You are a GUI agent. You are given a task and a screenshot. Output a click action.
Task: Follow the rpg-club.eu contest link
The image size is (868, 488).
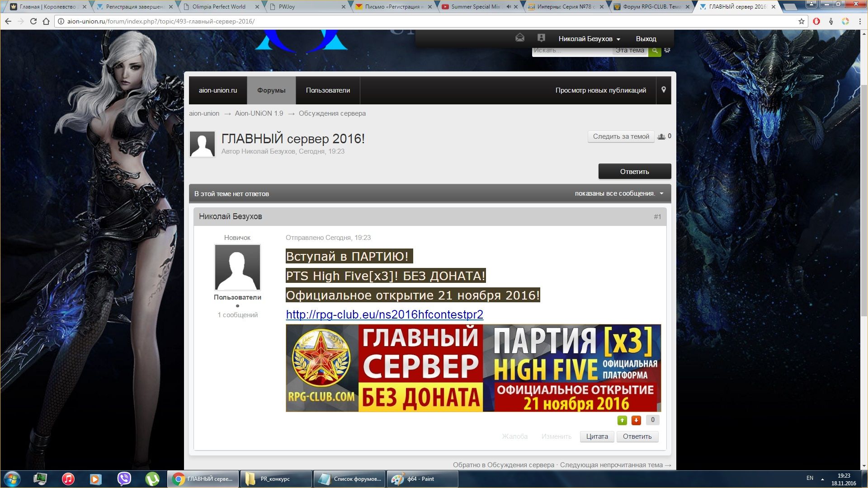384,314
